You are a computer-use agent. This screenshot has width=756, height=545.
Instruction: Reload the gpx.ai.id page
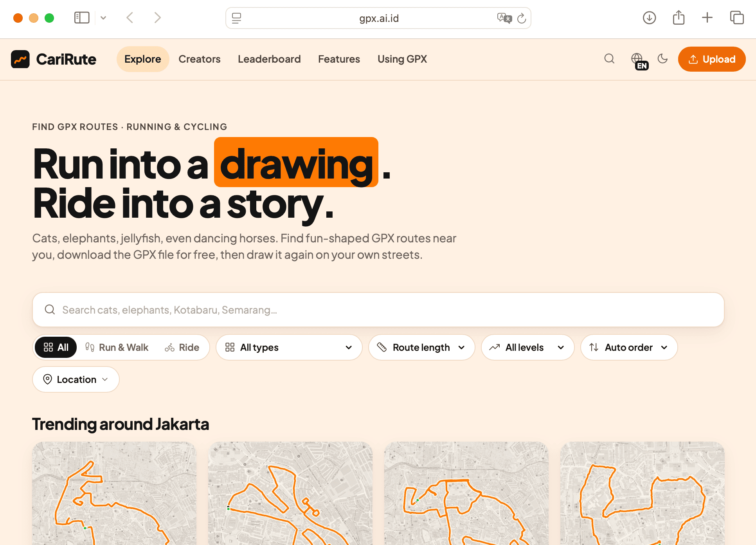[522, 18]
